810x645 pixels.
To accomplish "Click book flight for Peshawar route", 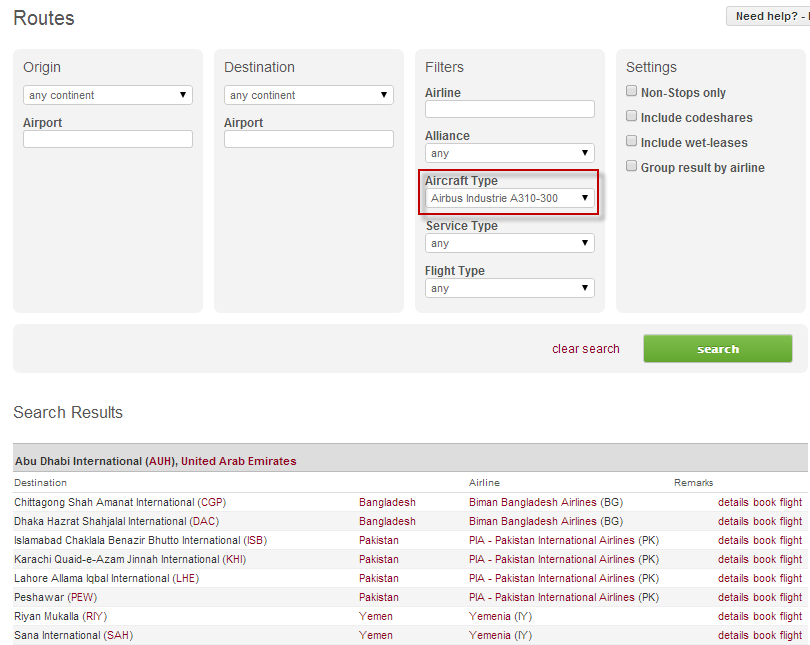I will [x=777, y=597].
